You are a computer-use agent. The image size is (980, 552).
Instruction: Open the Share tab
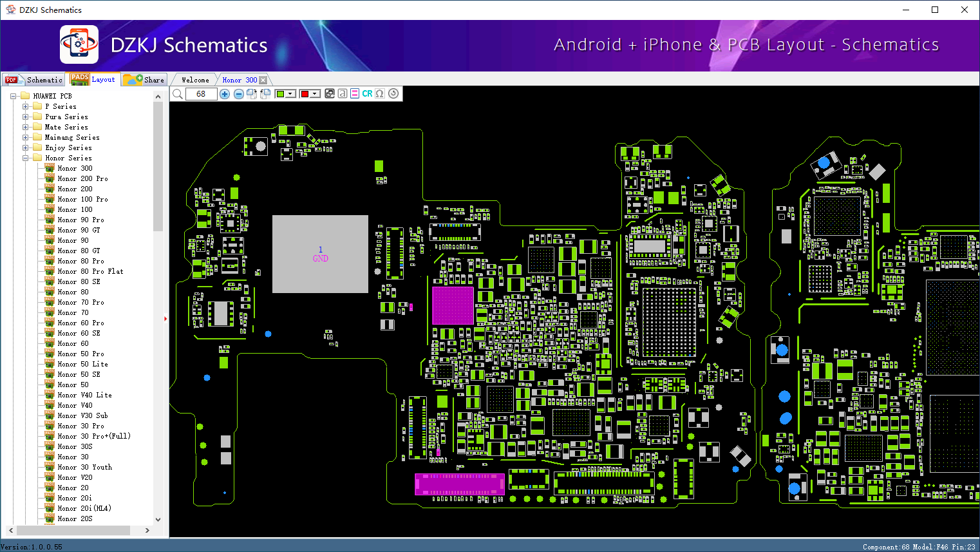coord(144,80)
